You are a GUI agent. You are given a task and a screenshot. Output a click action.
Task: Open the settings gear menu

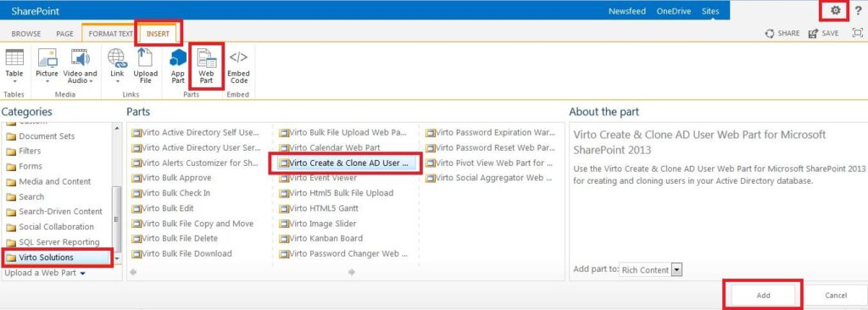tap(835, 10)
